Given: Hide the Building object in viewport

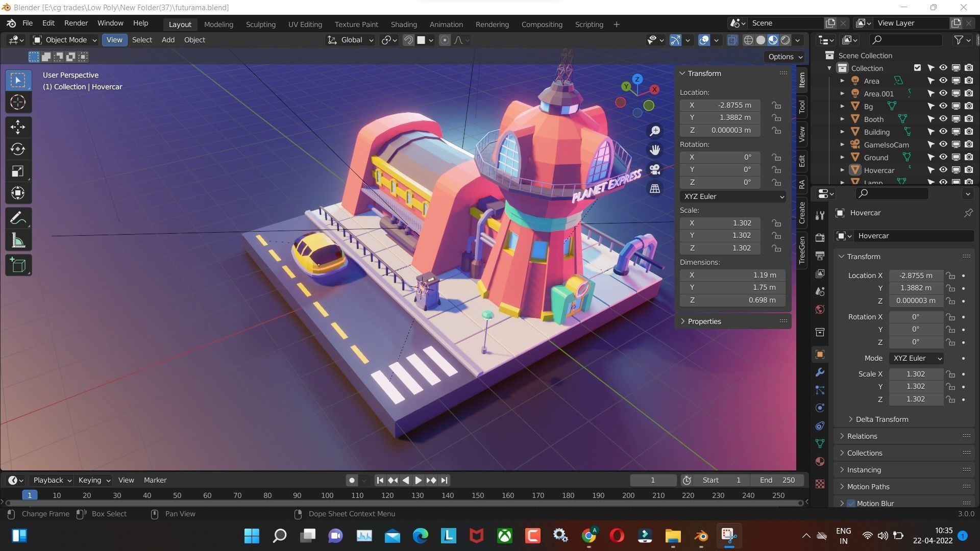Looking at the screenshot, I should pyautogui.click(x=943, y=132).
